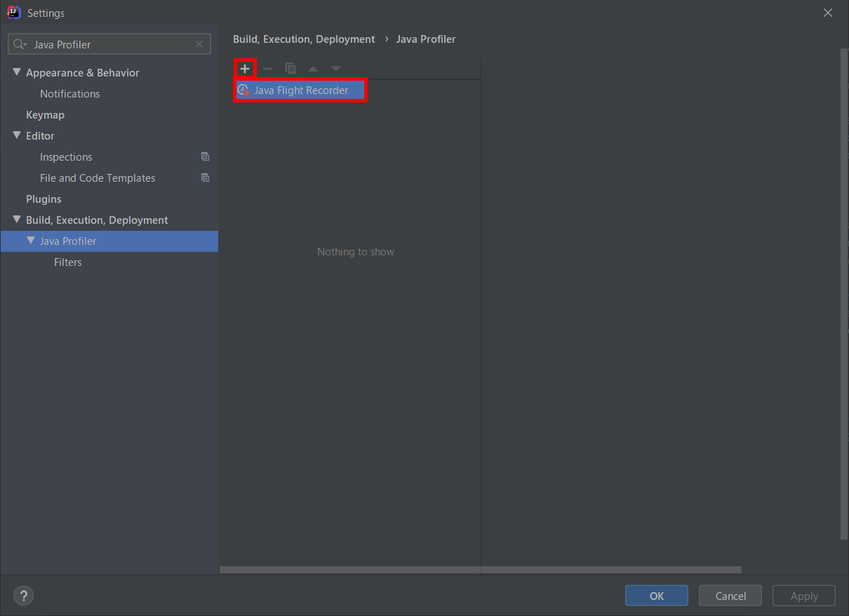Open Notifications settings
The width and height of the screenshot is (849, 616).
70,93
